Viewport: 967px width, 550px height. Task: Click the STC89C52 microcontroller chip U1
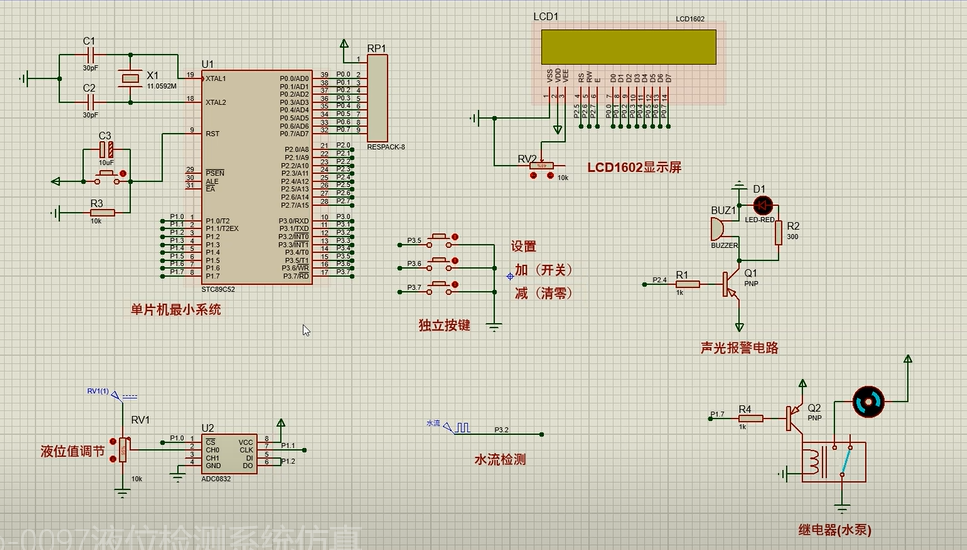coord(256,177)
